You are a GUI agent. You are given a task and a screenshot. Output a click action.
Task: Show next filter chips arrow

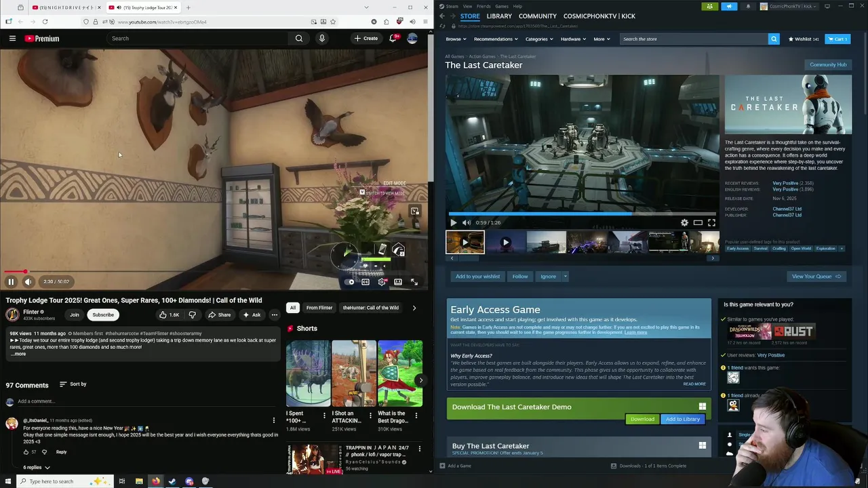pos(414,308)
